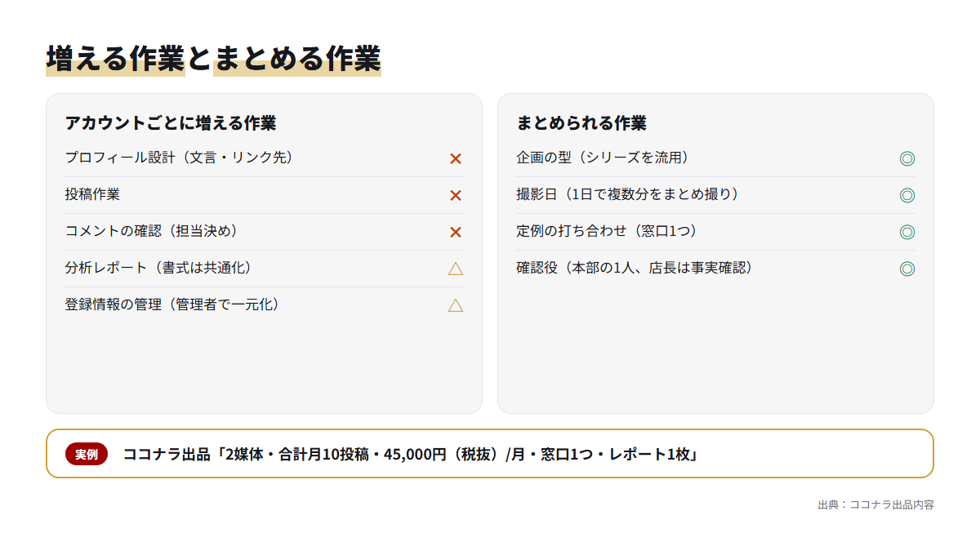The image size is (980, 551).
Task: Click the example text starting ココナラ出品「2媒体
Action: (411, 454)
